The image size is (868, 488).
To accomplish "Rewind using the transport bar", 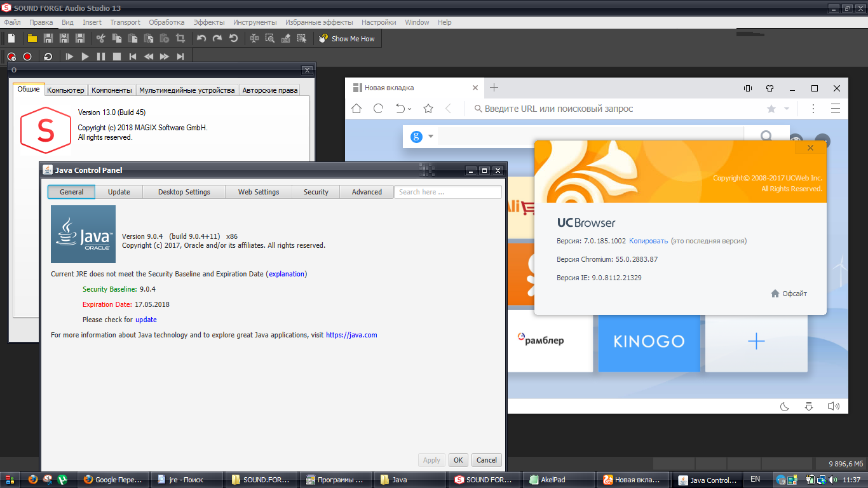I will click(x=149, y=57).
